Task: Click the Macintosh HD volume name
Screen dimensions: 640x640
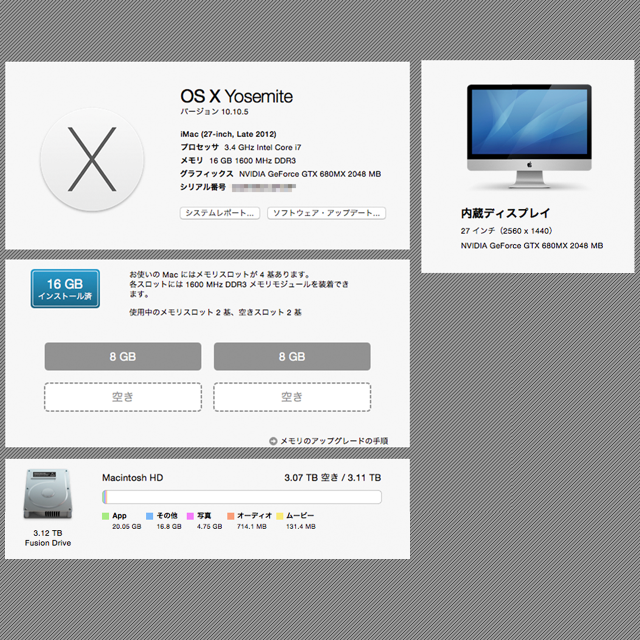Action: pos(133,478)
